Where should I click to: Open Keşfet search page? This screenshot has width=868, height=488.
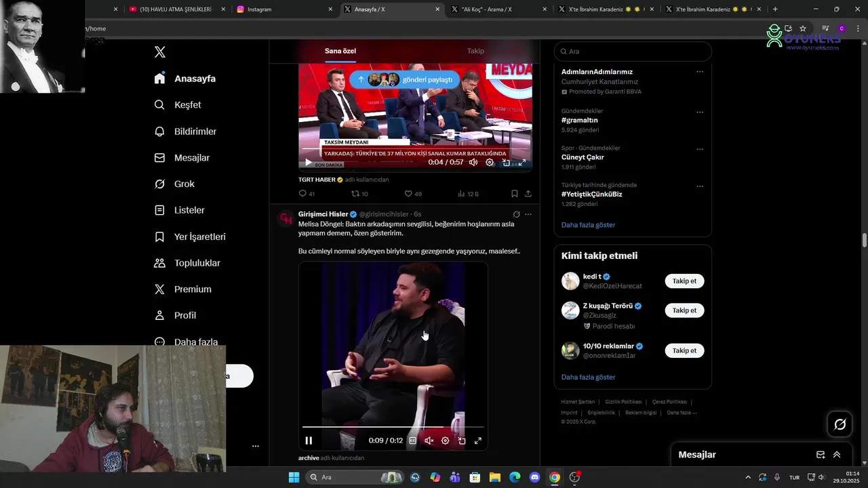(x=178, y=105)
